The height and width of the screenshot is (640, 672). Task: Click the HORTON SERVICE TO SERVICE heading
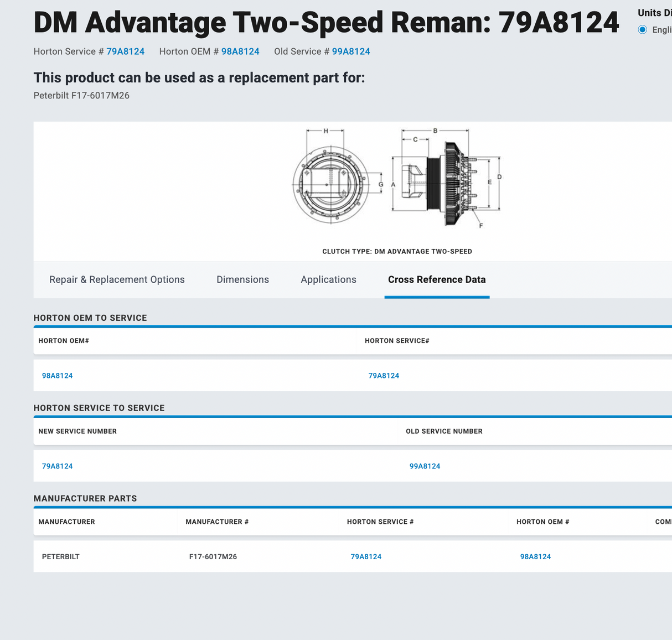pyautogui.click(x=99, y=408)
